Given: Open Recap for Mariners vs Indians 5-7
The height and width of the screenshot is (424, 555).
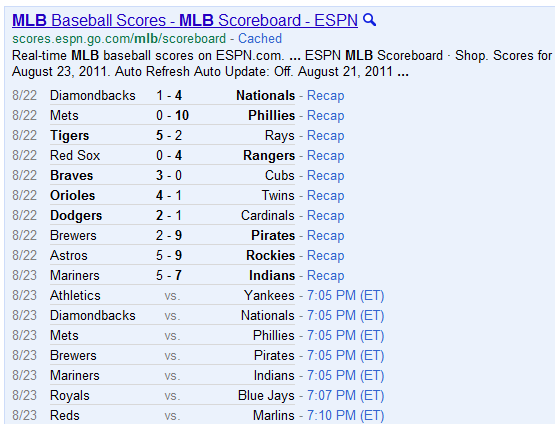Looking at the screenshot, I should coord(325,275).
